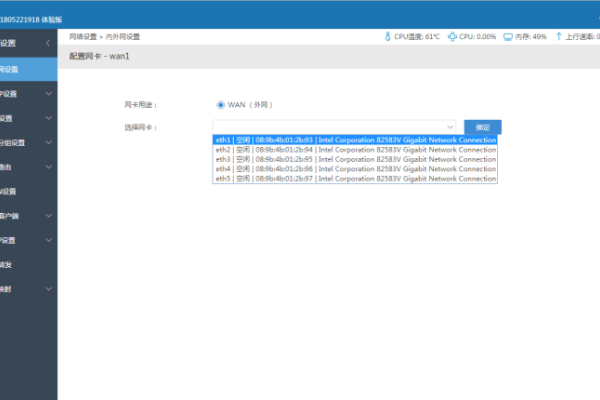The height and width of the screenshot is (400, 600).
Task: Choose the eth4 network card option
Action: pyautogui.click(x=355, y=169)
